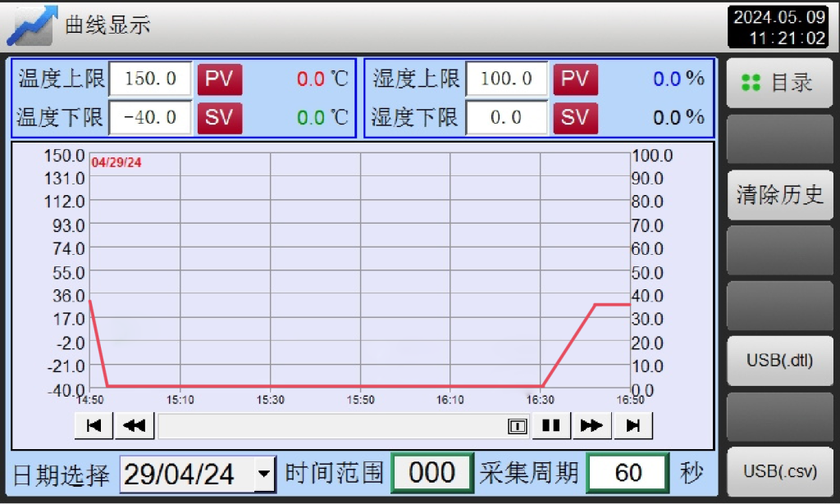Export data via USB(.csv) button
The image size is (840, 504).
779,471
